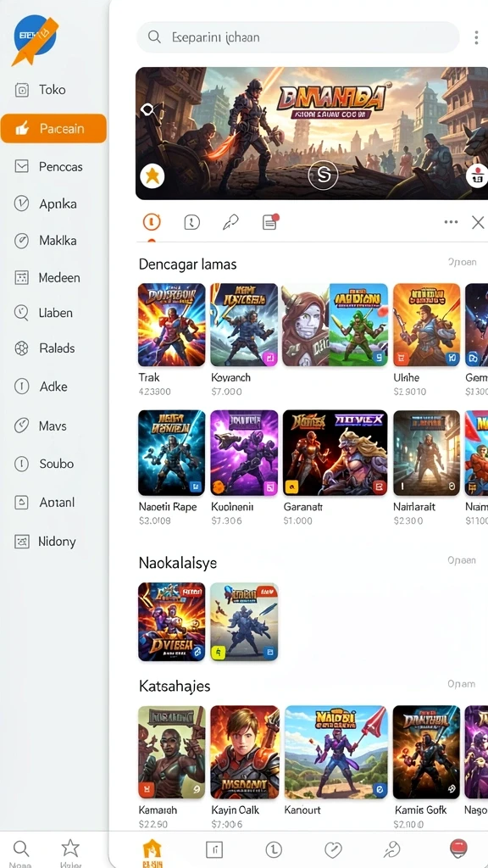Open the link beside Katsahajes heading
The width and height of the screenshot is (488, 868).
[462, 684]
